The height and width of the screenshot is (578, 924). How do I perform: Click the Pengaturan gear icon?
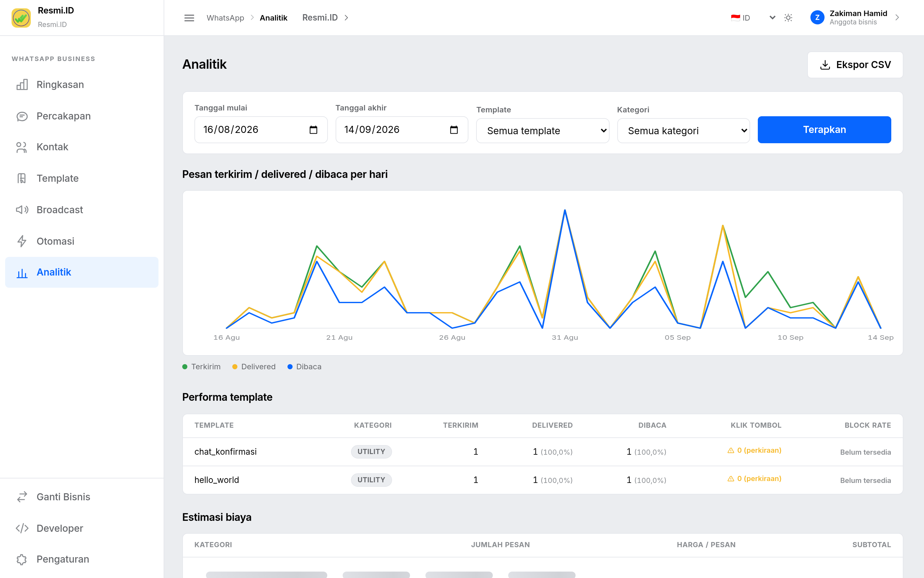coord(22,559)
